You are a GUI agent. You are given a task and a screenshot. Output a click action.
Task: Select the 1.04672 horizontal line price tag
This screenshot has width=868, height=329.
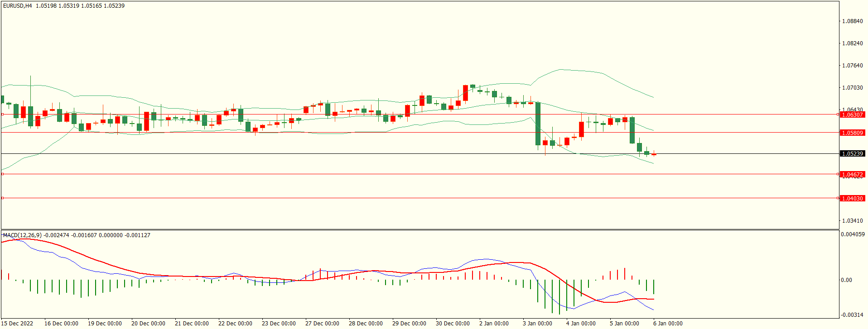[853, 175]
